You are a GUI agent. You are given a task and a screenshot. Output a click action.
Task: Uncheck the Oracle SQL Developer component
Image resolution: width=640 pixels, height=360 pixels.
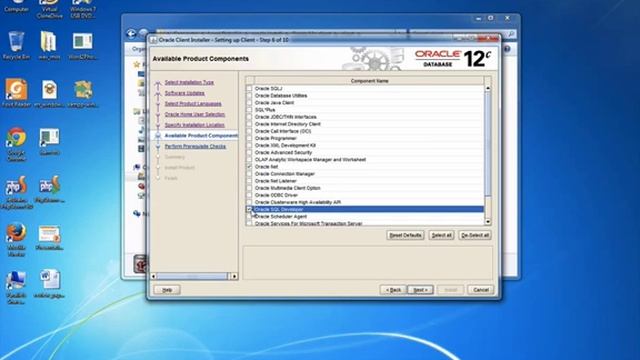point(249,209)
